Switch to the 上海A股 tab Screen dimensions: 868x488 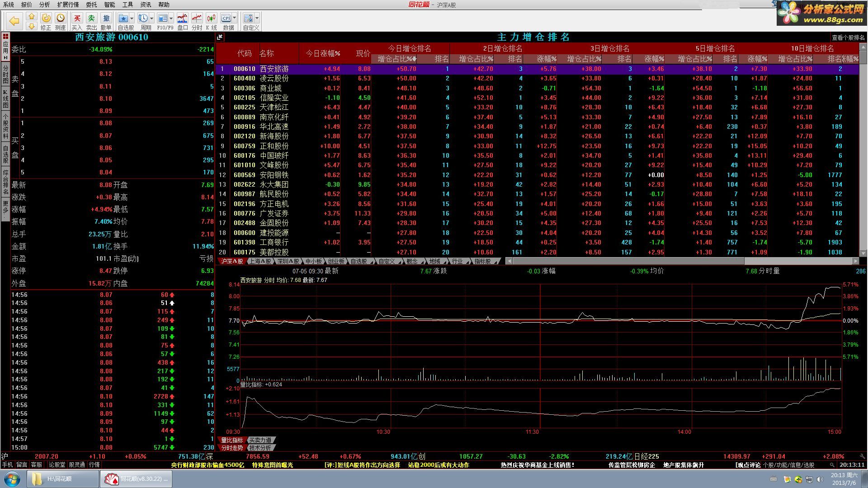click(x=260, y=261)
